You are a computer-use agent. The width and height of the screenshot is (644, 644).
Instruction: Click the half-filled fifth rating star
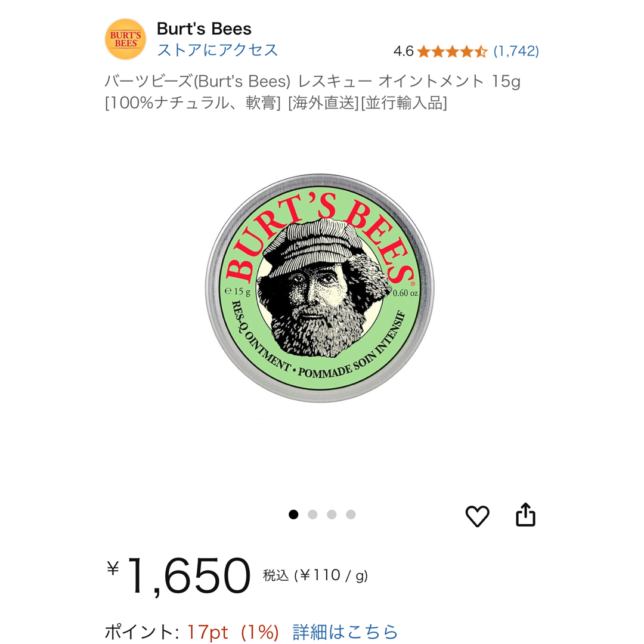point(481,52)
